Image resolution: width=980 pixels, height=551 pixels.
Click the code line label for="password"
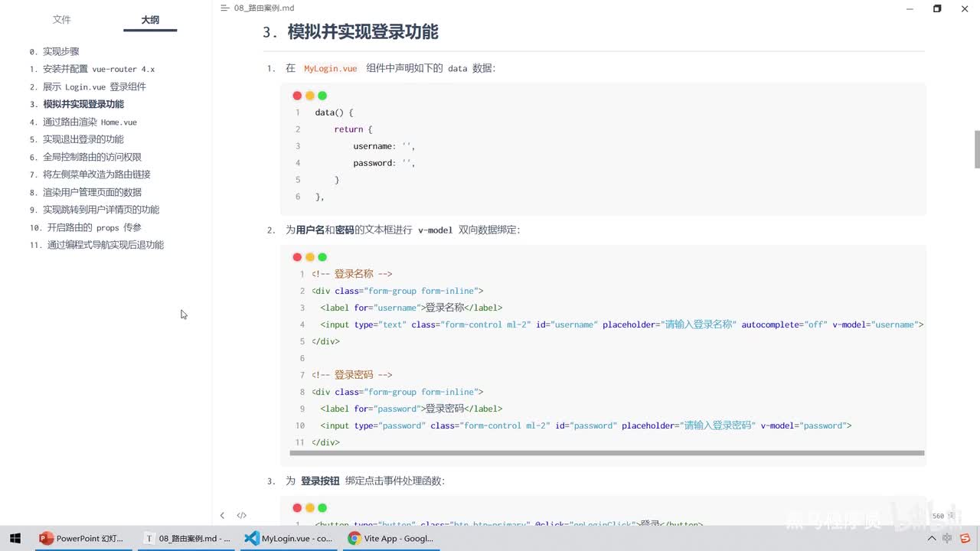tap(411, 409)
